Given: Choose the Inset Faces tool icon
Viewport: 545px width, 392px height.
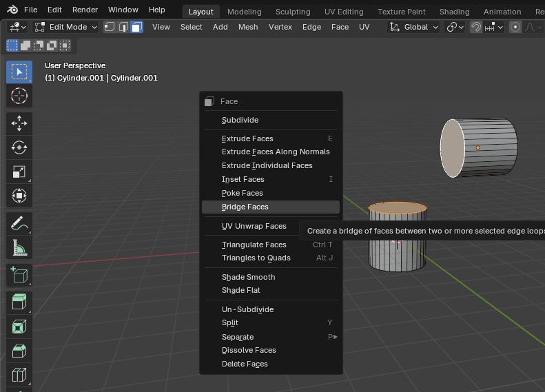Looking at the screenshot, I should tap(19, 327).
